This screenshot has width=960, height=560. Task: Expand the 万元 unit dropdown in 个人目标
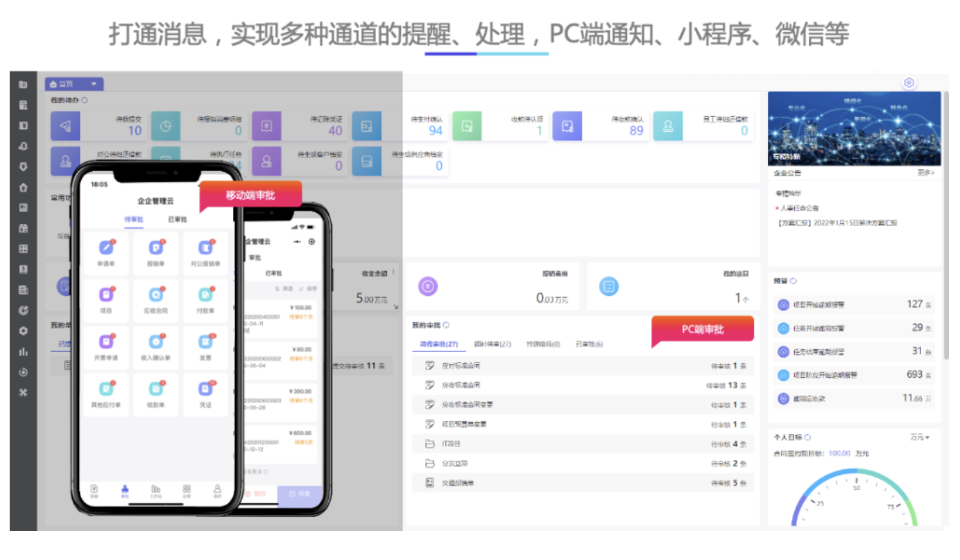[920, 438]
